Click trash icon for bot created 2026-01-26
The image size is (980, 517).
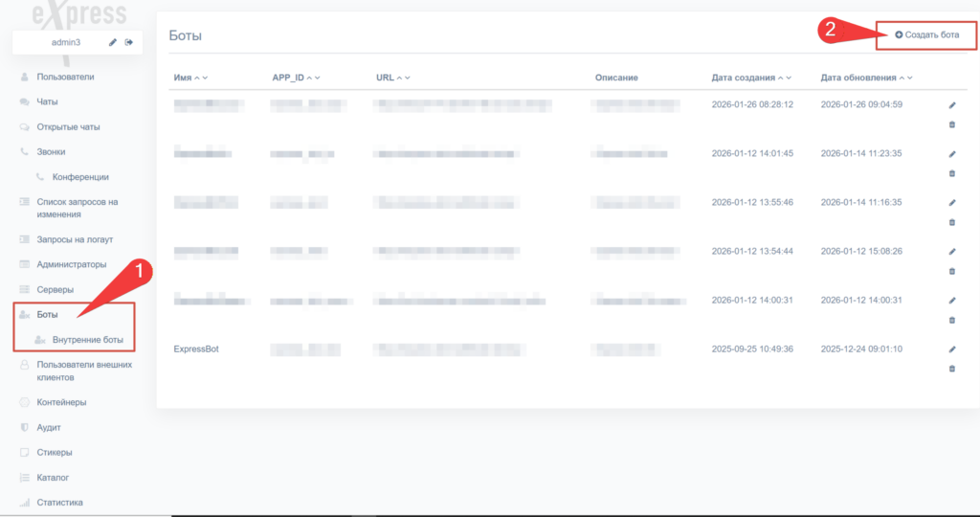point(951,124)
